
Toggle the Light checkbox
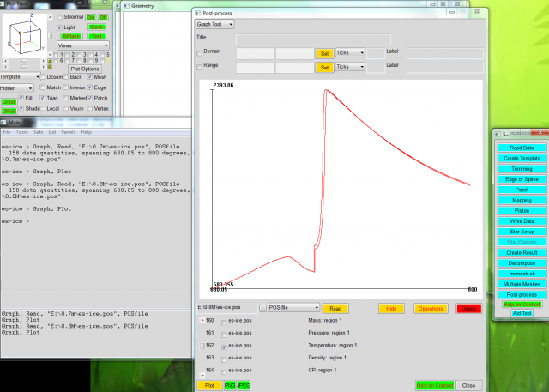[x=60, y=27]
